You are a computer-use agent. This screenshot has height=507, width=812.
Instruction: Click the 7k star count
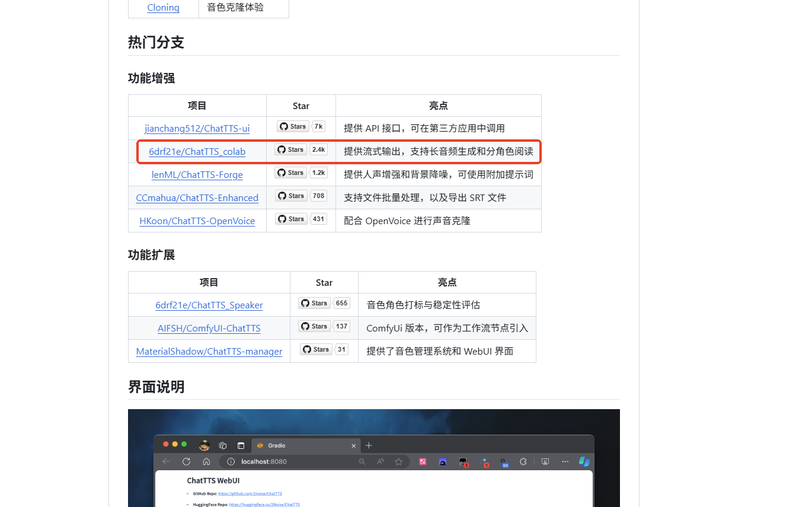tap(318, 126)
